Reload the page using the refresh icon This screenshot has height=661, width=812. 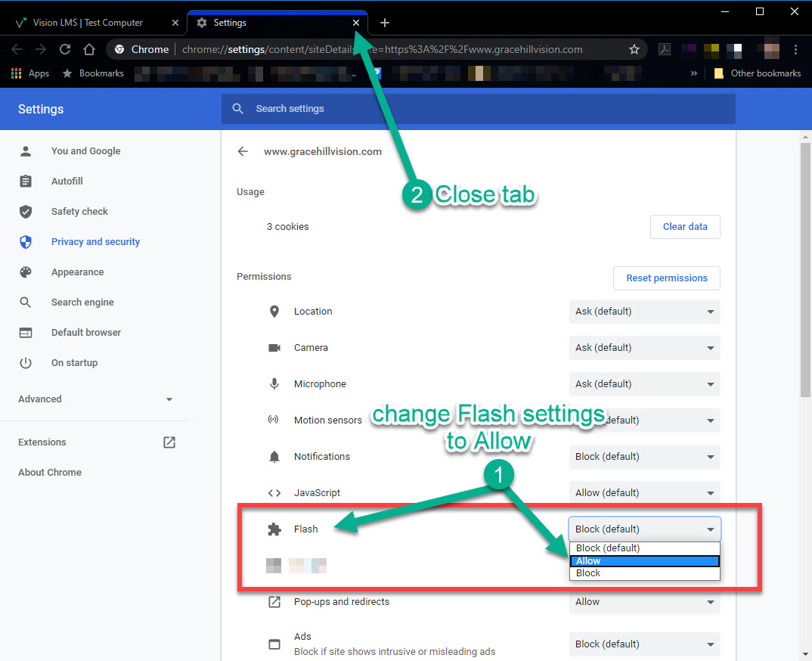[65, 49]
